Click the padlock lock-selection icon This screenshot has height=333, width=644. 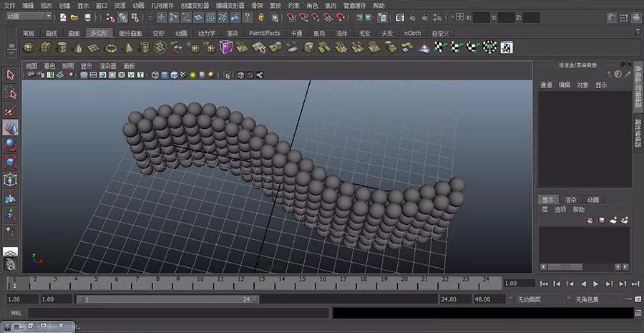pos(260,17)
